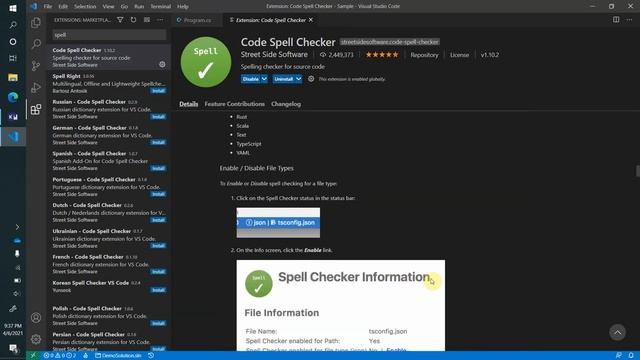The height and width of the screenshot is (360, 640).
Task: Show hidden tray icons chevron
Action: click(x=17, y=227)
